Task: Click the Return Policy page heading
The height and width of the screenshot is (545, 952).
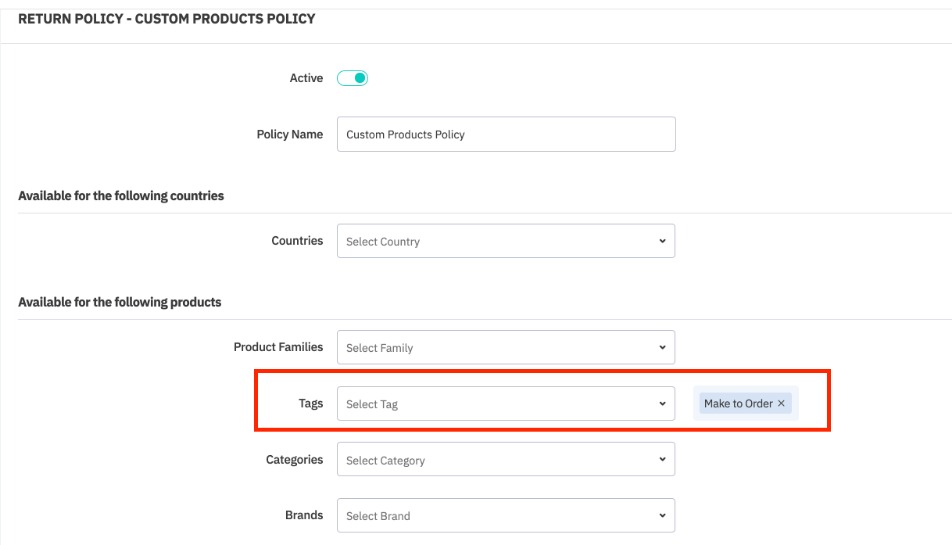Action: pos(167,19)
